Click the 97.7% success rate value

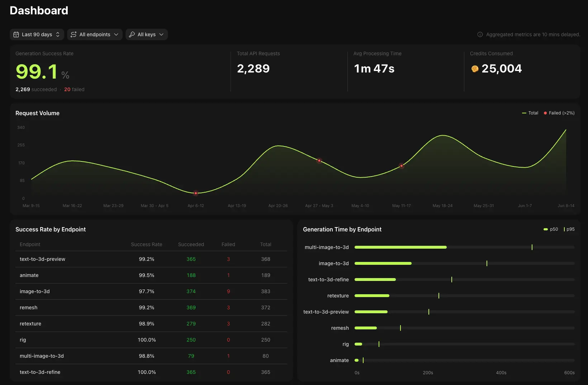[x=147, y=291]
